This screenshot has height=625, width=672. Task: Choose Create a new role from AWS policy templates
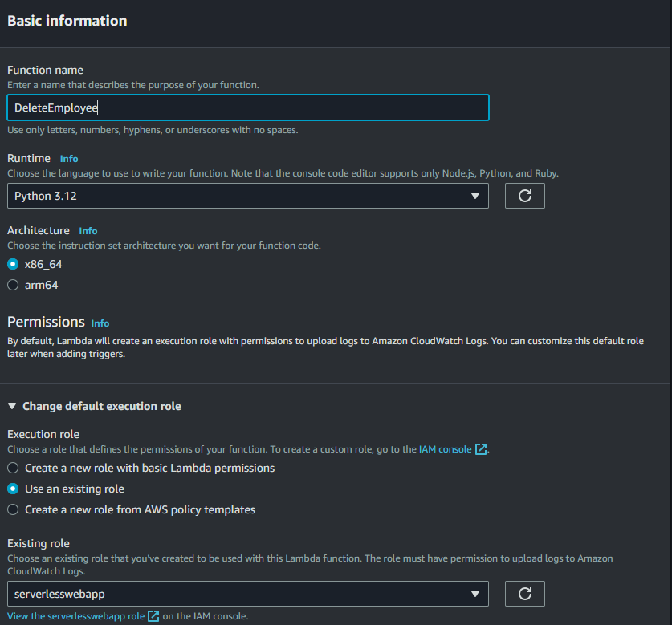coord(13,509)
